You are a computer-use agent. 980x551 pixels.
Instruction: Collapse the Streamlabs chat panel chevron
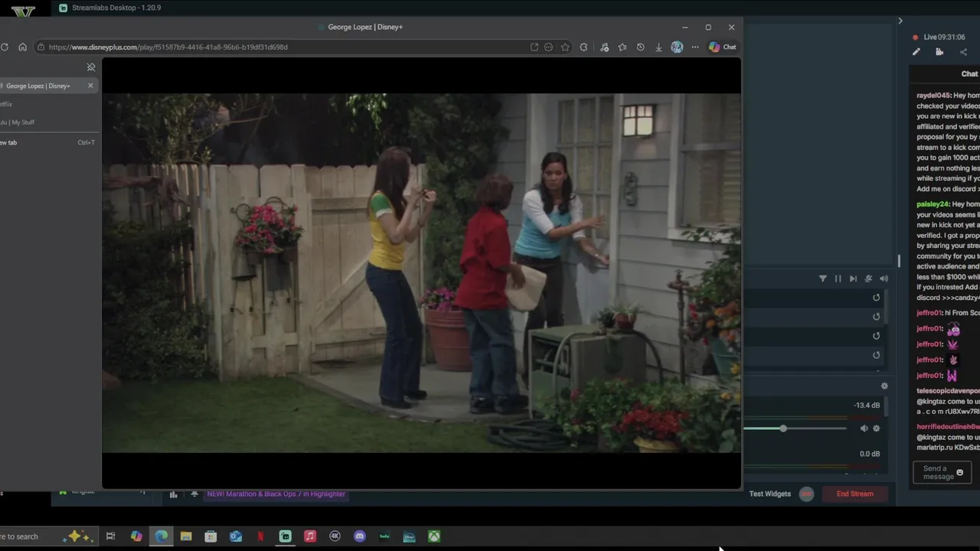[900, 21]
